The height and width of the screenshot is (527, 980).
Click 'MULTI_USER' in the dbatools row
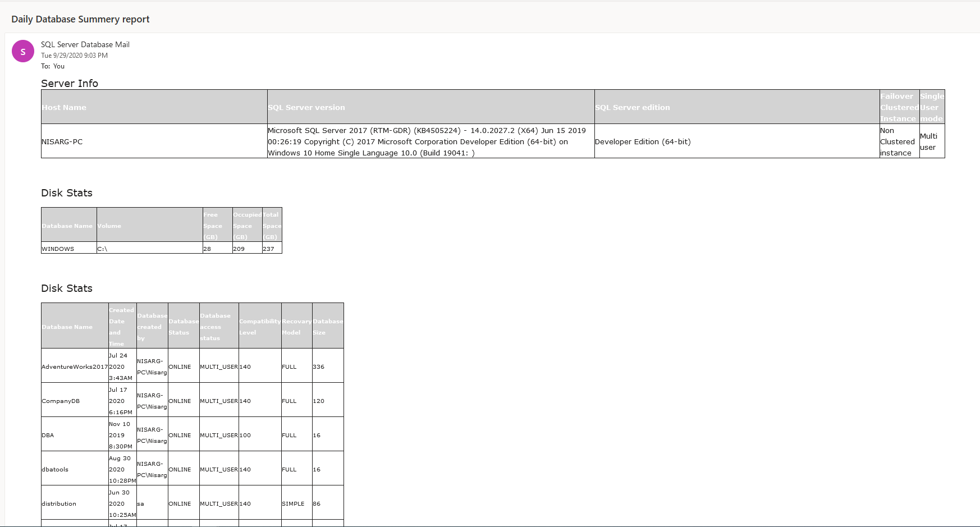point(219,469)
